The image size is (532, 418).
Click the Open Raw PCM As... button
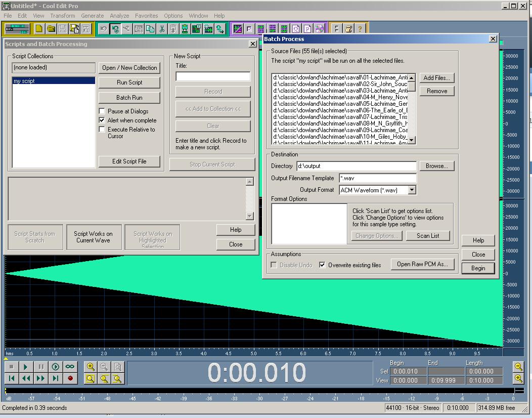tap(422, 264)
